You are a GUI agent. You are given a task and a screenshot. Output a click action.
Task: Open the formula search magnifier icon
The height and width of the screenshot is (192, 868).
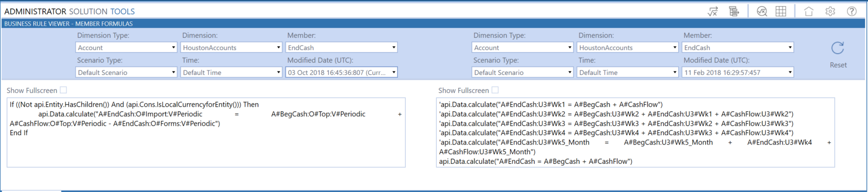tap(762, 11)
